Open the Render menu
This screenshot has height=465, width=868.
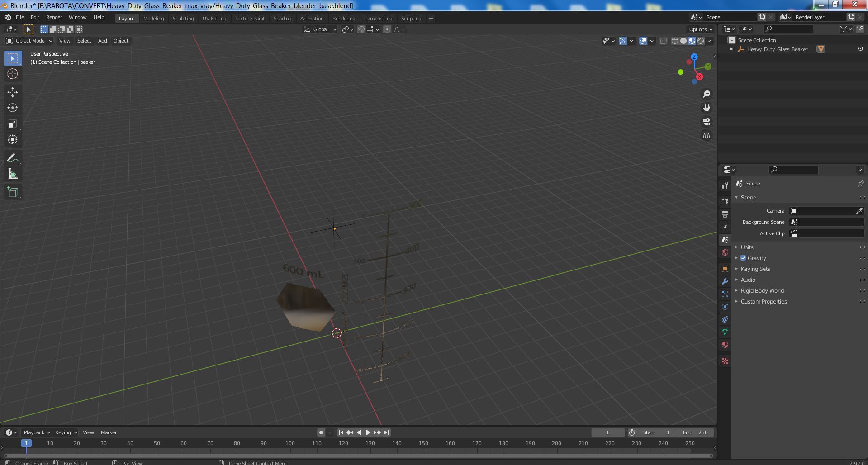[x=54, y=17]
